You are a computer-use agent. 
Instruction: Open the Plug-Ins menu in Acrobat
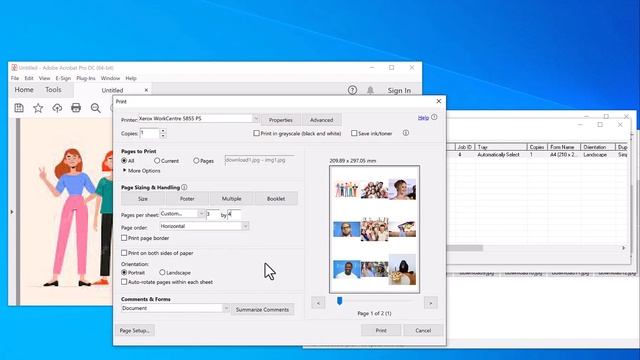[x=86, y=78]
